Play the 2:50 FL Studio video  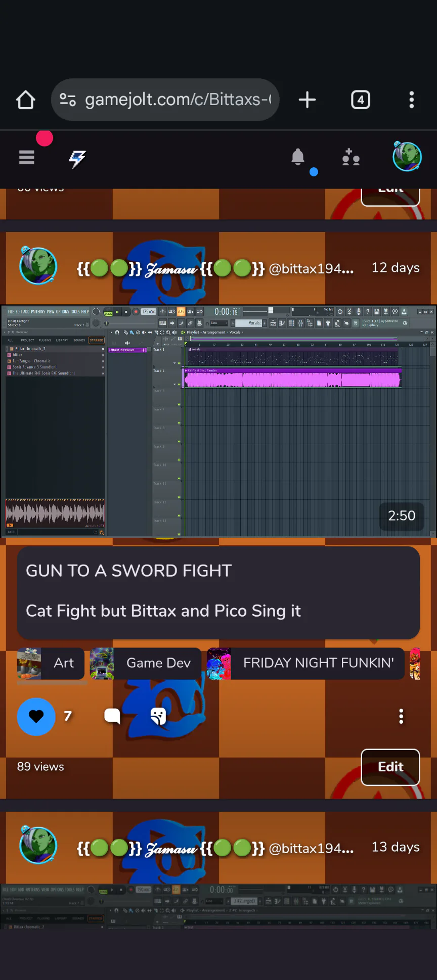[219, 421]
